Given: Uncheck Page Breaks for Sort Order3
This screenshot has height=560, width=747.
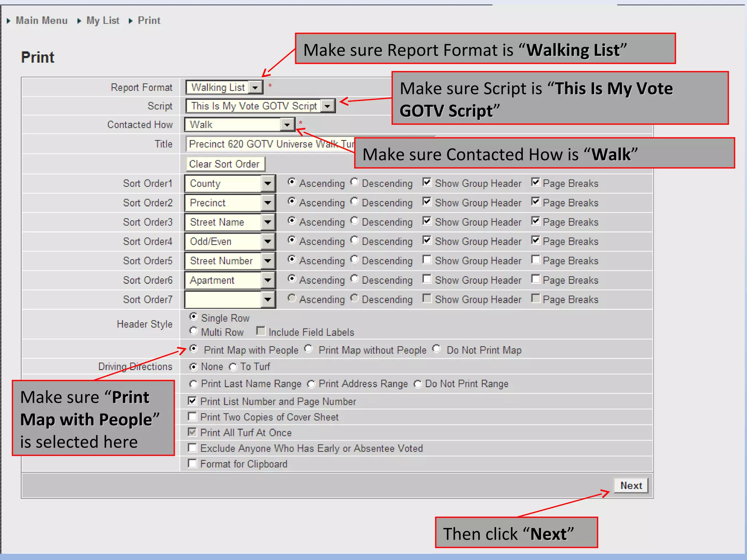Looking at the screenshot, I should (x=535, y=220).
